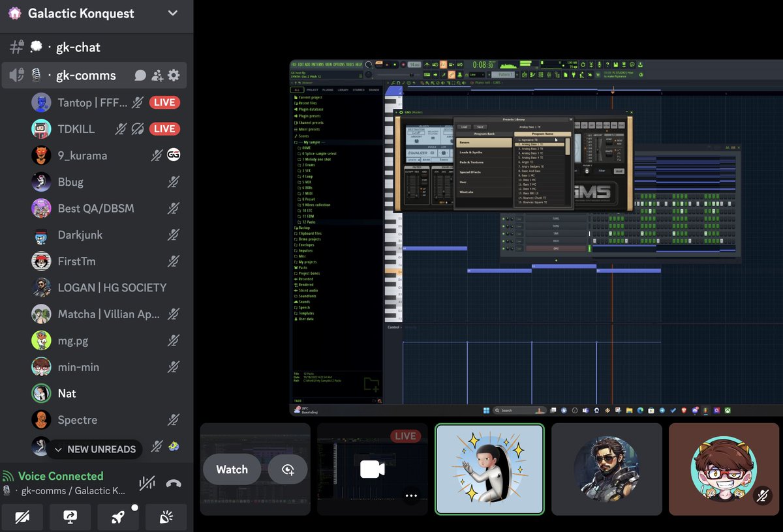Open Galactic Konquest server dropdown
The image size is (783, 532).
tap(172, 13)
